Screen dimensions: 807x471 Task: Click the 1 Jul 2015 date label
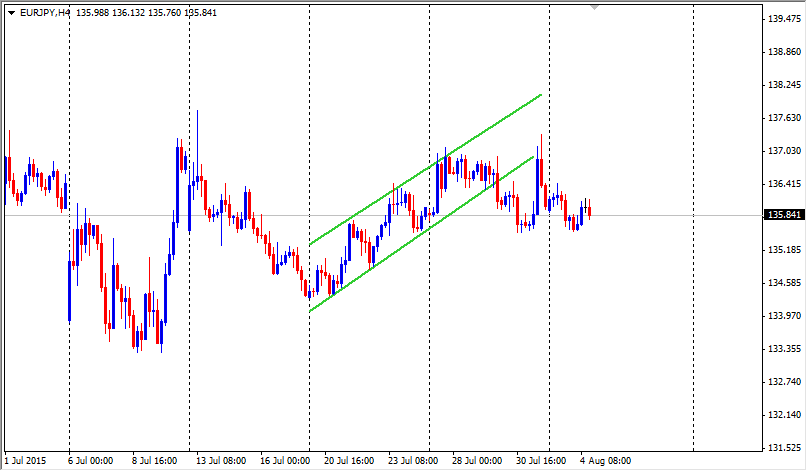(x=25, y=461)
